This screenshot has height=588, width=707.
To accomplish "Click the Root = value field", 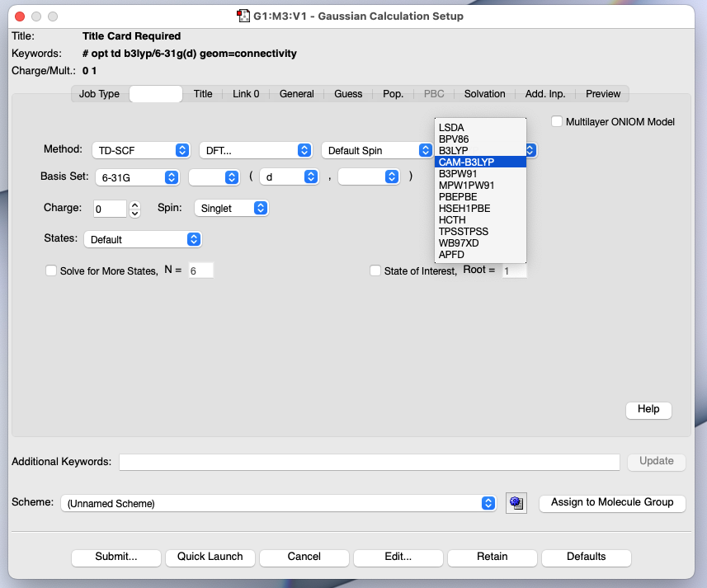I will 515,270.
